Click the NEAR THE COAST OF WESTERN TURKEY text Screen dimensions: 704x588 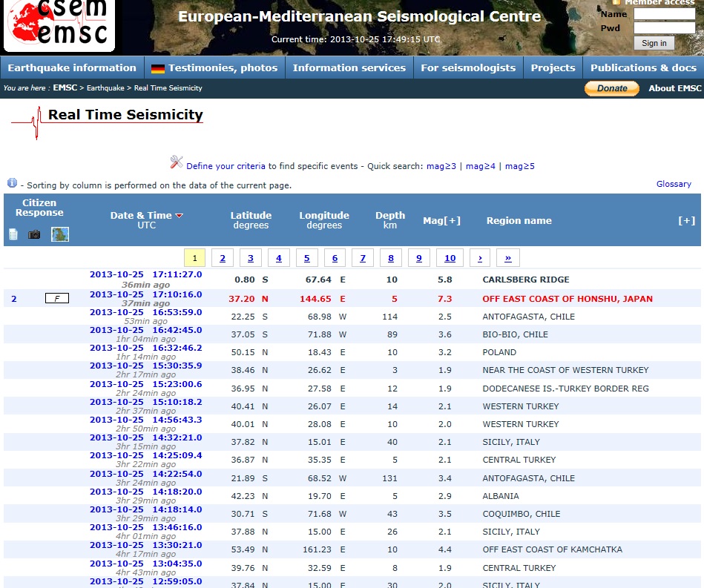pos(566,370)
